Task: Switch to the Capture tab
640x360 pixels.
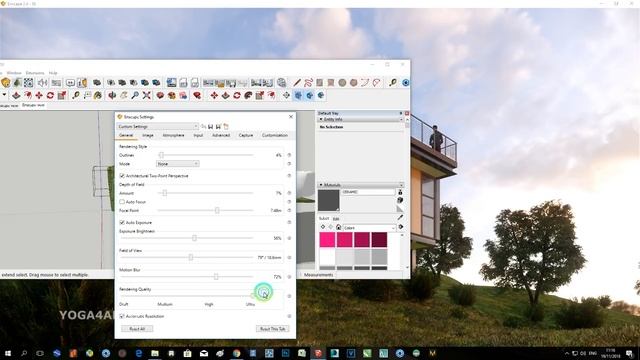Action: pyautogui.click(x=246, y=135)
